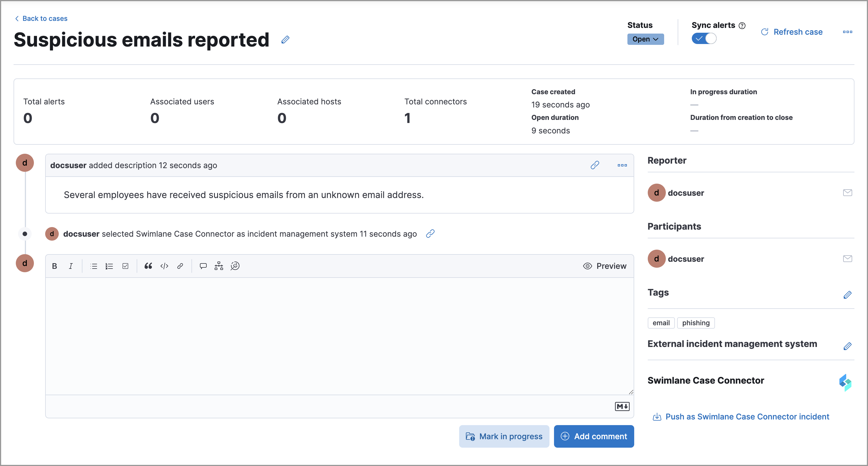868x466 pixels.
Task: Insert an unordered list
Action: [94, 266]
